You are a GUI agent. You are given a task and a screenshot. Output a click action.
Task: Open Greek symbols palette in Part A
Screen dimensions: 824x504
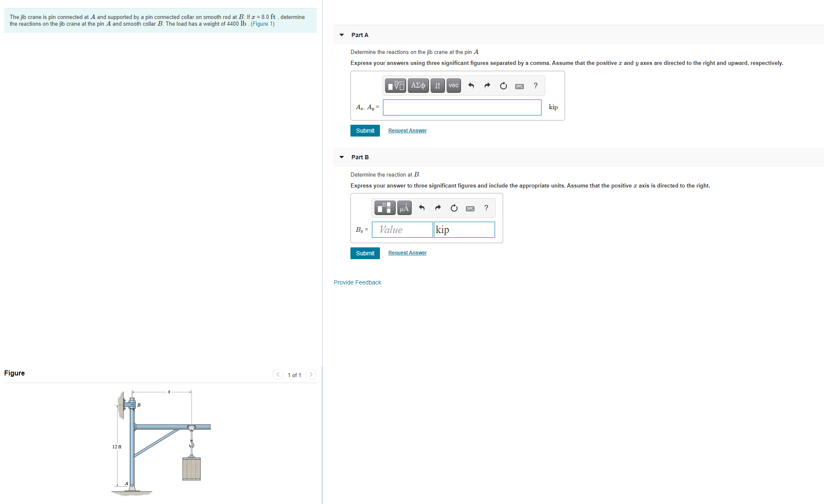point(418,86)
